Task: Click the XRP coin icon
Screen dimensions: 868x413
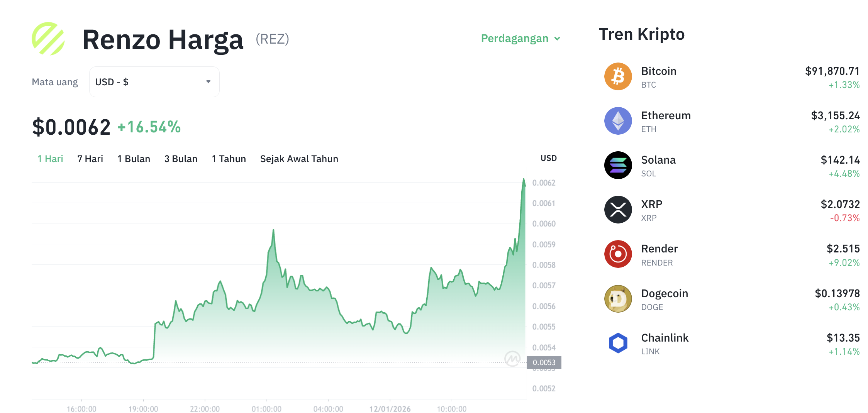Action: click(618, 210)
